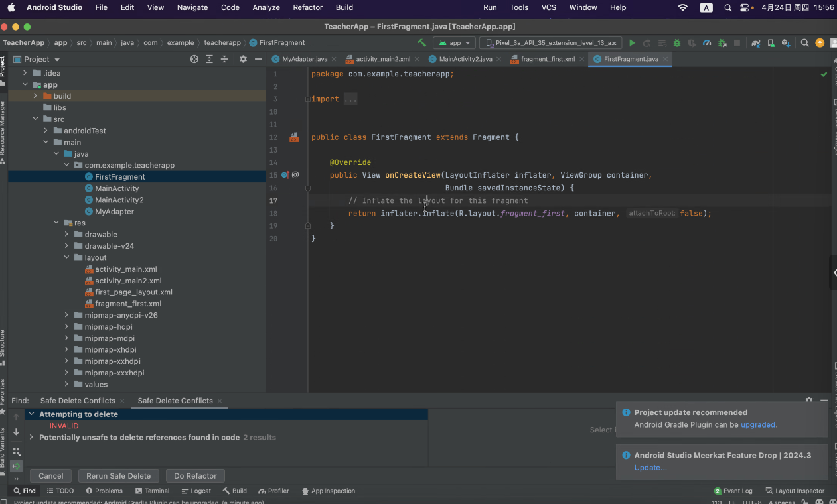The height and width of the screenshot is (504, 837).
Task: Open Find panel settings gear
Action: point(808,401)
